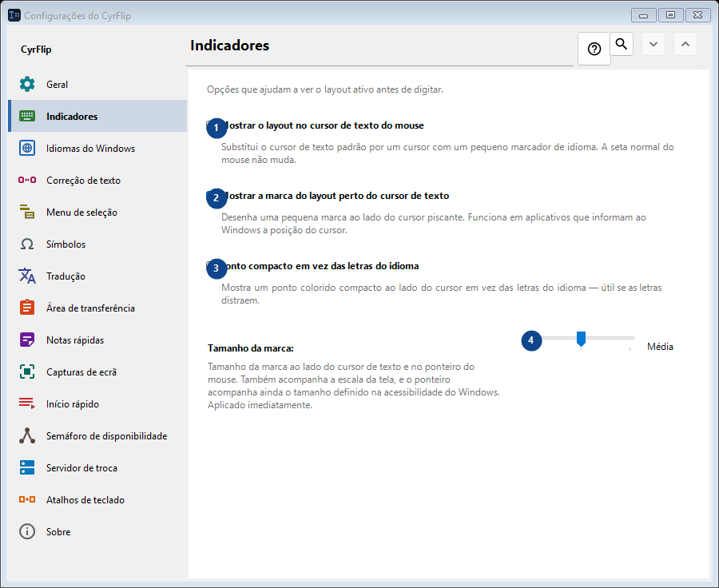
Task: Click the Tradução translate icon
Action: [27, 276]
